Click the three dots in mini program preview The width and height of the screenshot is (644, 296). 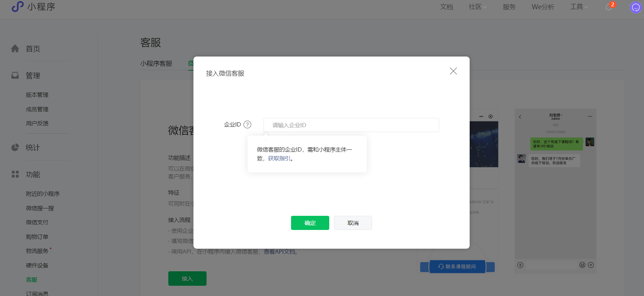481,117
